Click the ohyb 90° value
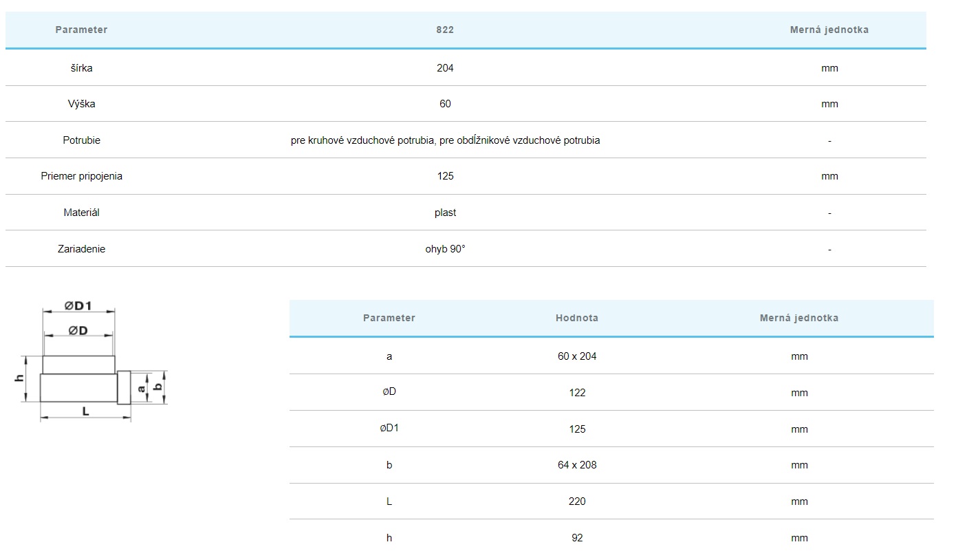Screen dimensions: 980x551 tap(445, 249)
